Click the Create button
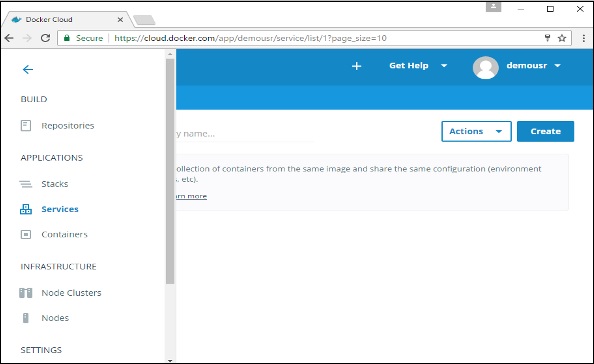Screen dimensions: 594x364 pos(545,131)
